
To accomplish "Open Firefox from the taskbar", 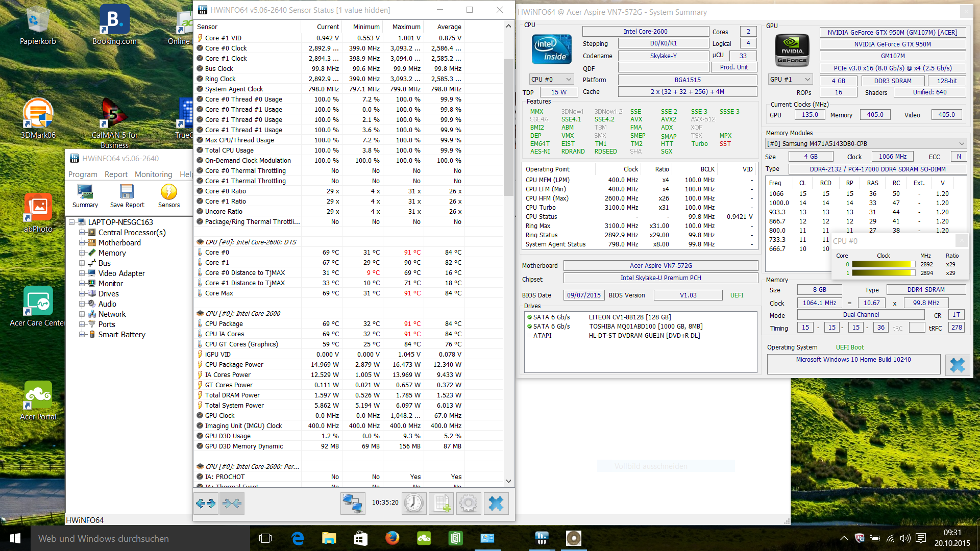I will pos(392,538).
